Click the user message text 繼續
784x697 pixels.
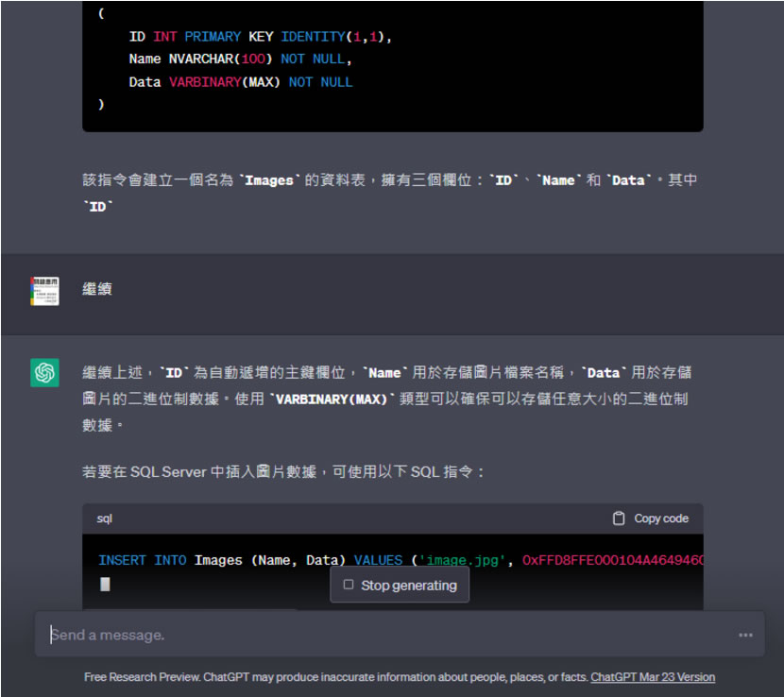point(97,290)
